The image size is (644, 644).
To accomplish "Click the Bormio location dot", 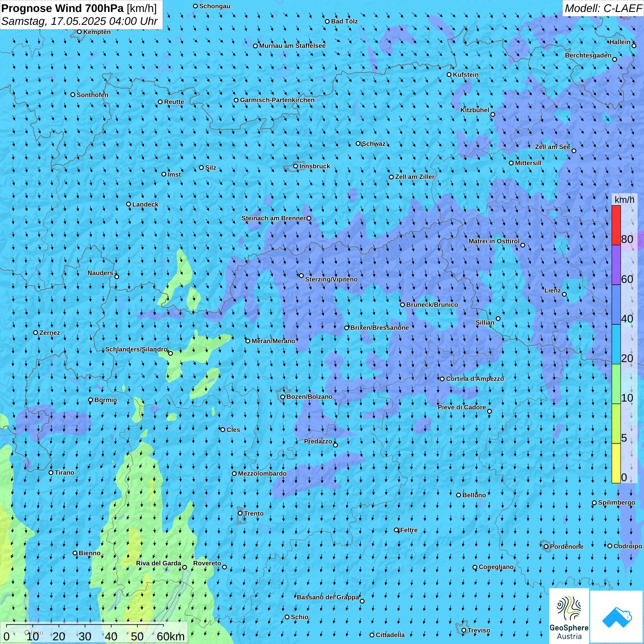I will click(91, 400).
